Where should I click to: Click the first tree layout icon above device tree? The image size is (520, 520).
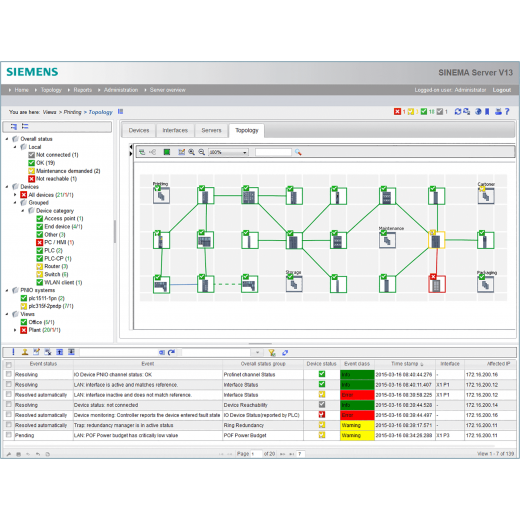[x=13, y=126]
